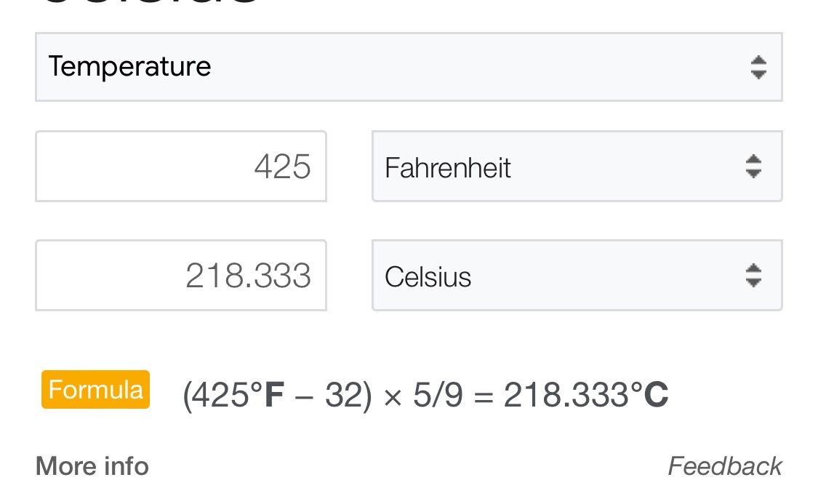Select the 5/9 fraction in the formula
This screenshot has height=504, width=818.
tap(438, 396)
